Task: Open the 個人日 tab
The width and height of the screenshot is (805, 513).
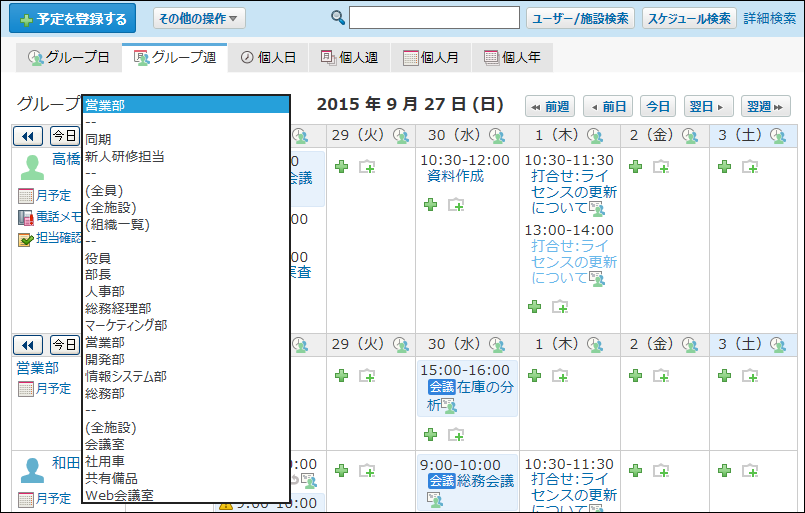Action: (269, 58)
